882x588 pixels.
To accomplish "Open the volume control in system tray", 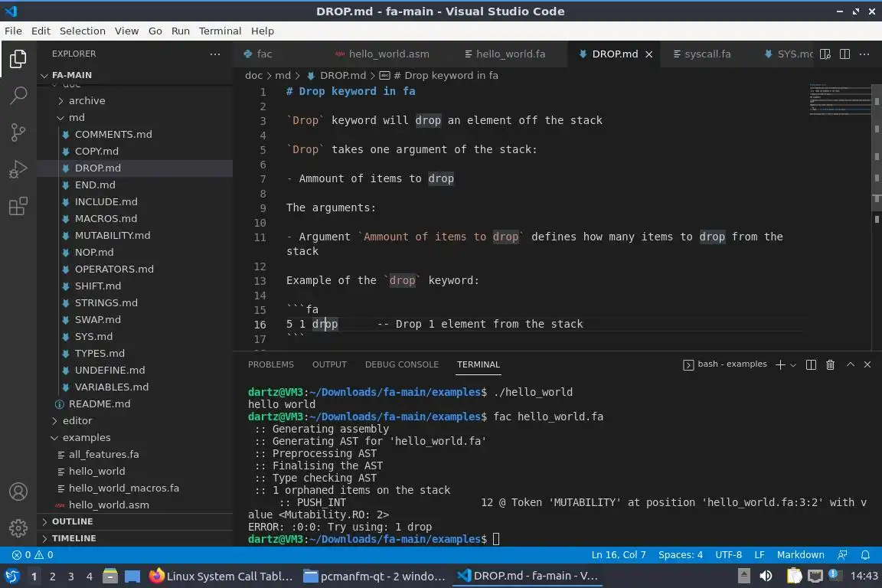I will coord(766,576).
